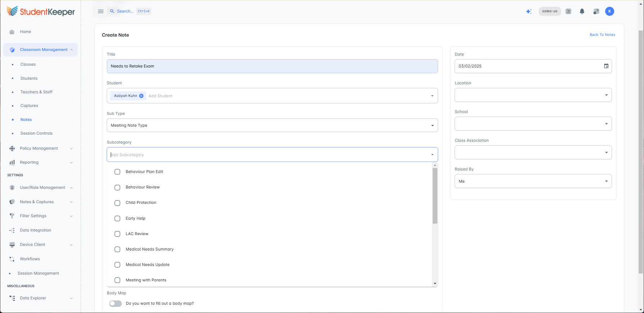The width and height of the screenshot is (644, 313).
Task: Check the Medical Needs Update option
Action: tap(117, 265)
